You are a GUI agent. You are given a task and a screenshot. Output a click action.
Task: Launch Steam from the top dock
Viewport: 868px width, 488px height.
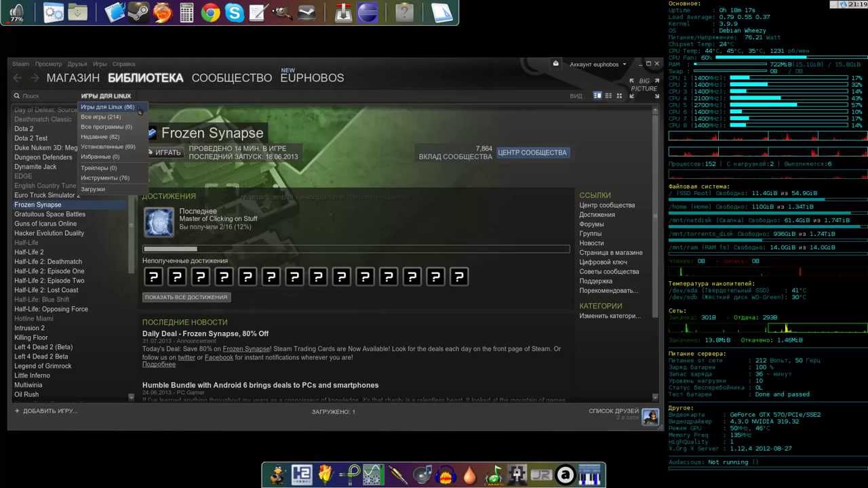(138, 12)
